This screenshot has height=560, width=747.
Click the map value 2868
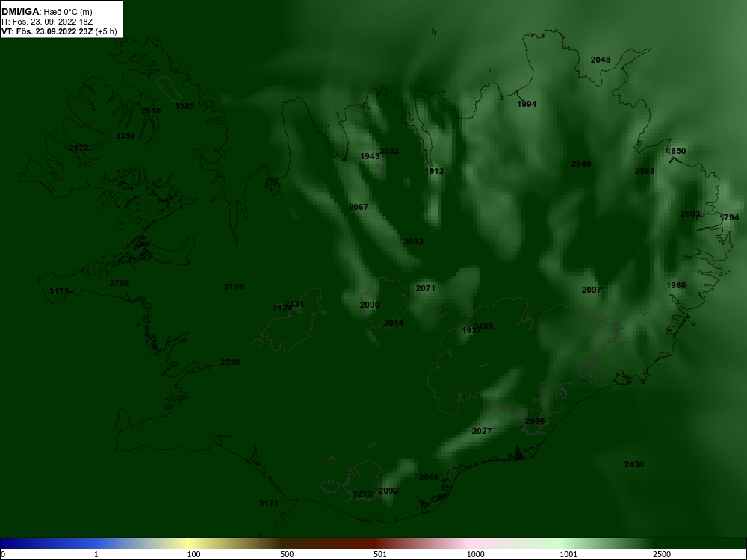(x=429, y=477)
